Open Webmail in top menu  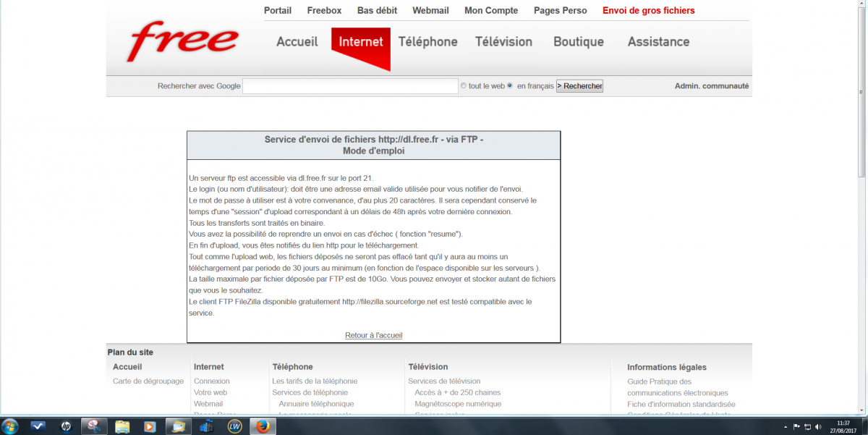430,10
